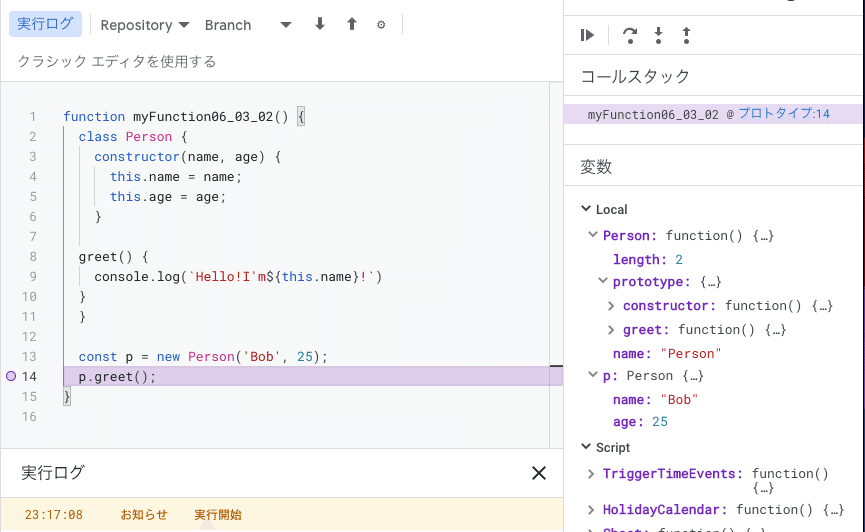Click the 23:17:08 log timestamp
The height and width of the screenshot is (532, 865).
[x=54, y=515]
